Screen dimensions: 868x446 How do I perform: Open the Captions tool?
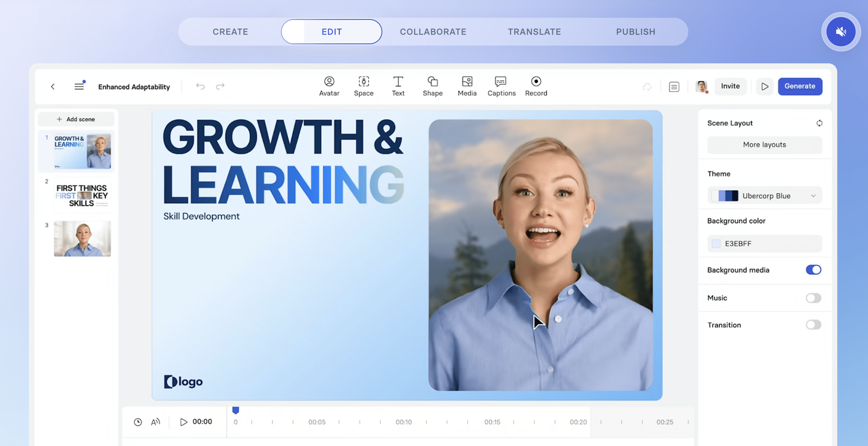coord(501,86)
